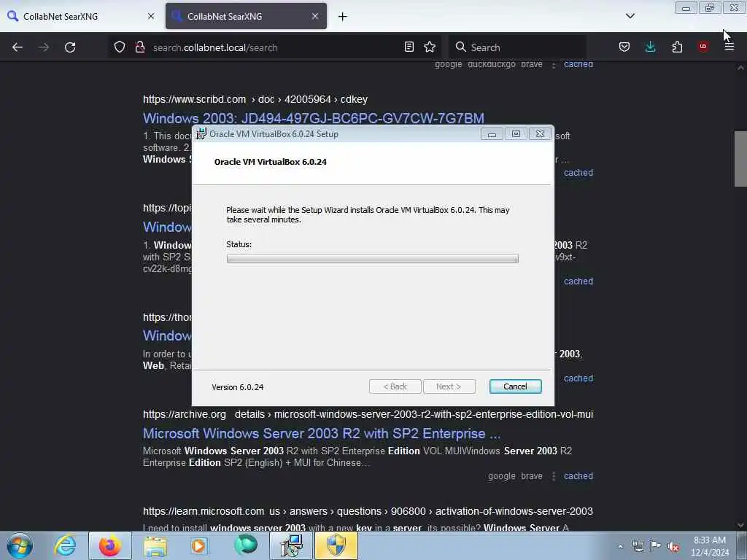Open the muted volume tray icon
Screen dimensions: 747x560
[x=673, y=547]
